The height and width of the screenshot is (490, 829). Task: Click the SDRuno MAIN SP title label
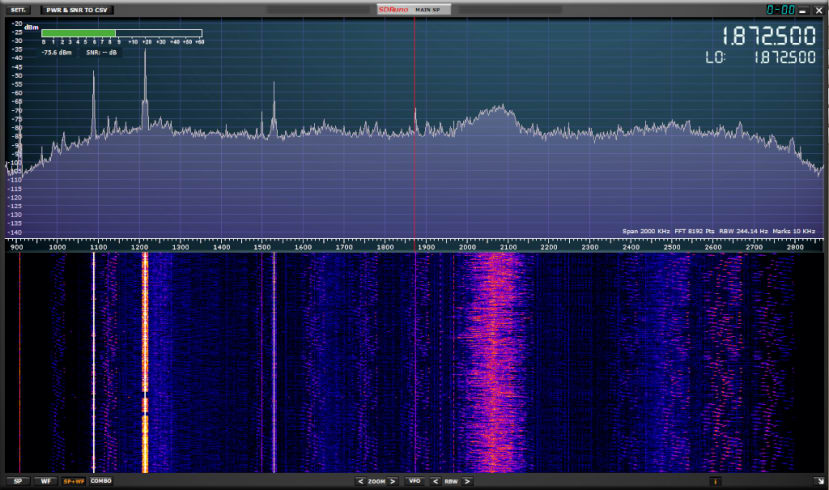[x=414, y=10]
